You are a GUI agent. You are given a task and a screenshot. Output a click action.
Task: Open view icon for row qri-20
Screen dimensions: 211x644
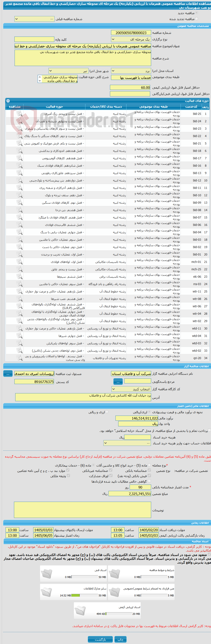pos(19,358)
